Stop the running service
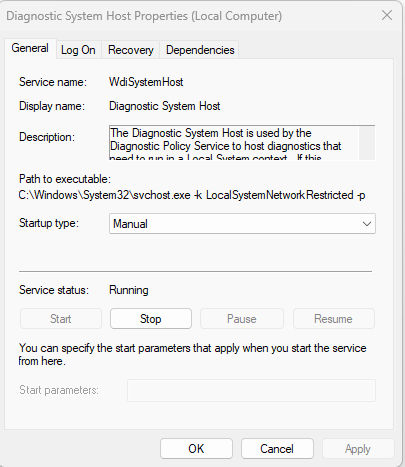The height and width of the screenshot is (467, 405). [x=151, y=319]
